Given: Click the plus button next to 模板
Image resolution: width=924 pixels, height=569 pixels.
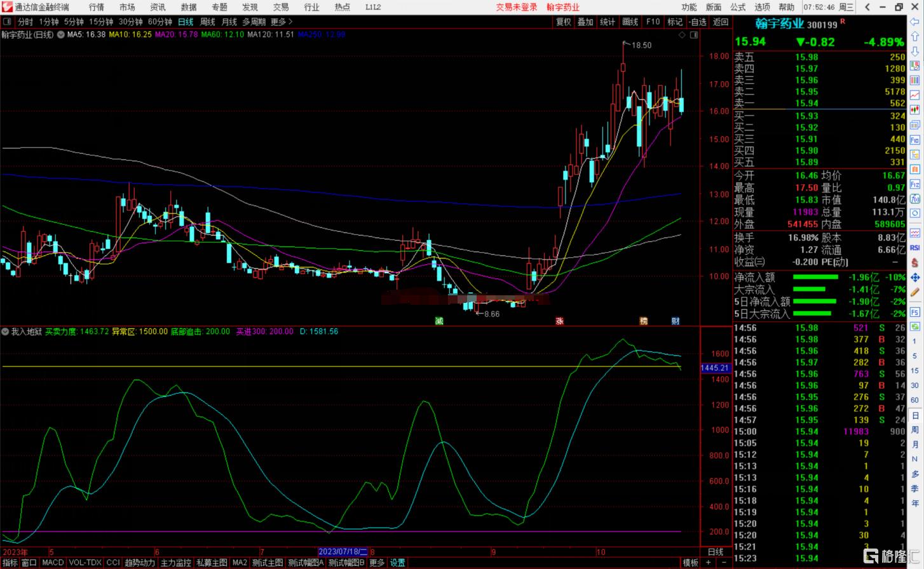Looking at the screenshot, I should [x=708, y=563].
